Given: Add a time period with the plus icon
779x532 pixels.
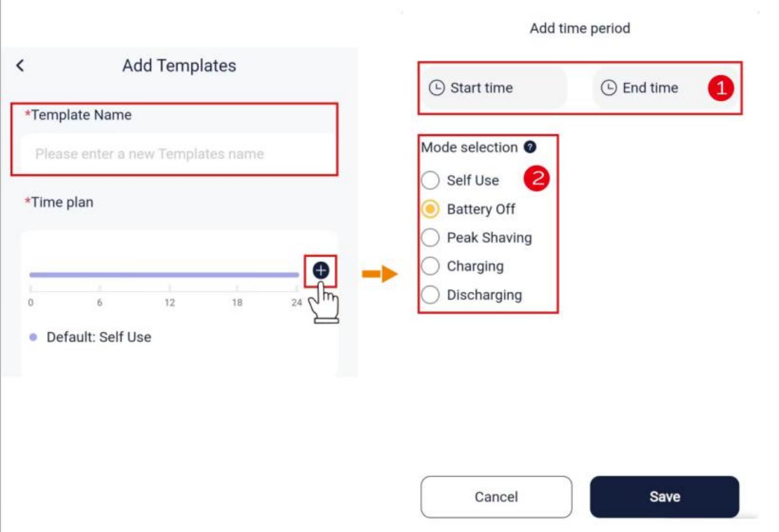Looking at the screenshot, I should coord(321,270).
